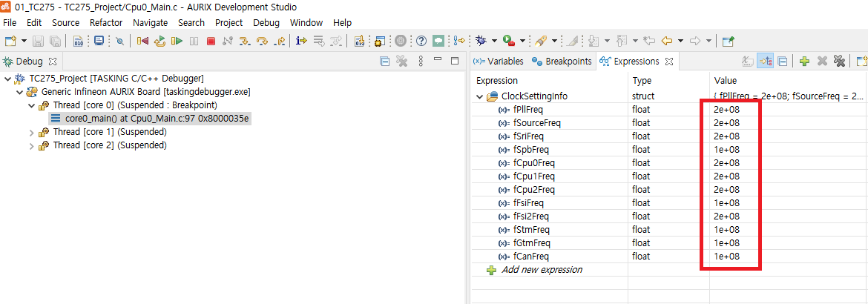
Task: Toggle Skip All Breakpoints toolbar icon
Action: (x=119, y=41)
